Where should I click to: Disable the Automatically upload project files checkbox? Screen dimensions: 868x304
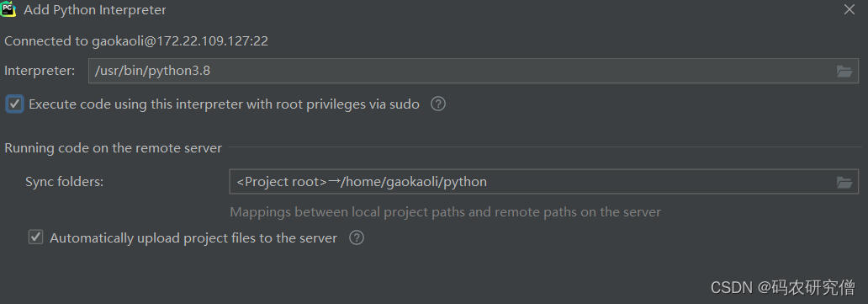pyautogui.click(x=36, y=237)
